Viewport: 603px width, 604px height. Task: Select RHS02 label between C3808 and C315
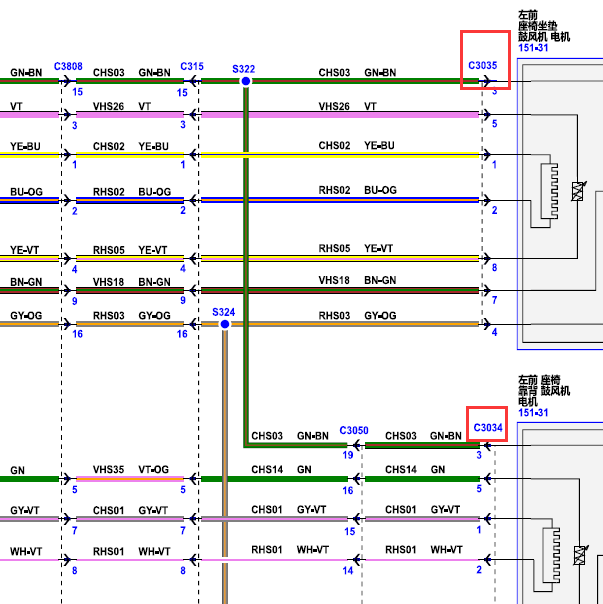pos(109,192)
